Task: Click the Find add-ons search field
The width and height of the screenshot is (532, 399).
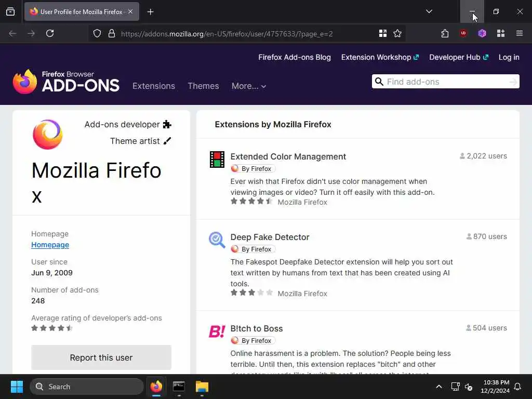Action: click(446, 82)
